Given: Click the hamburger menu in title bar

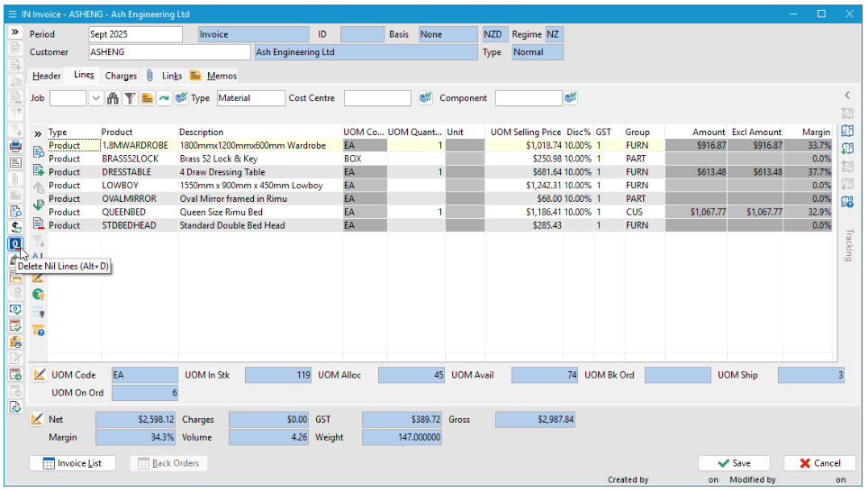Looking at the screenshot, I should point(11,14).
